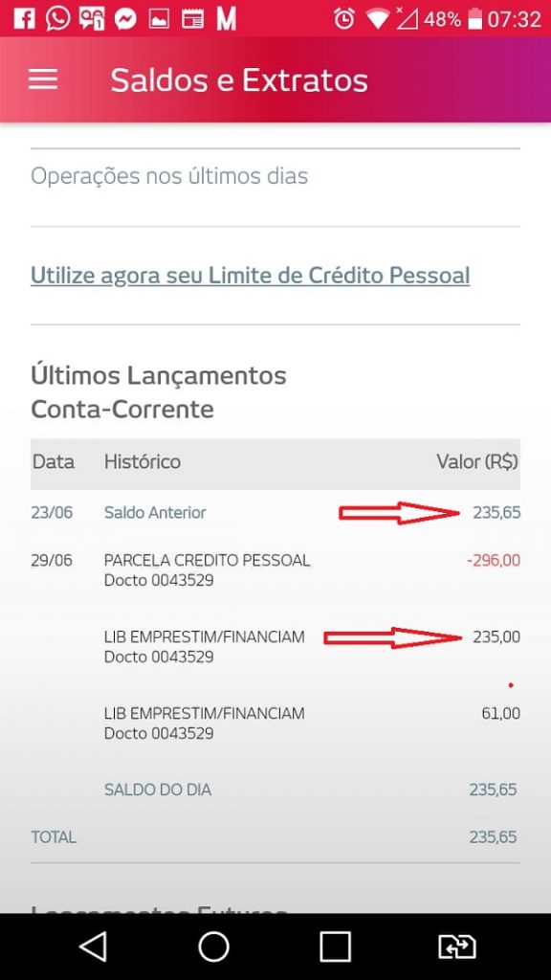Select the Saldo Anterior row

pos(275,513)
